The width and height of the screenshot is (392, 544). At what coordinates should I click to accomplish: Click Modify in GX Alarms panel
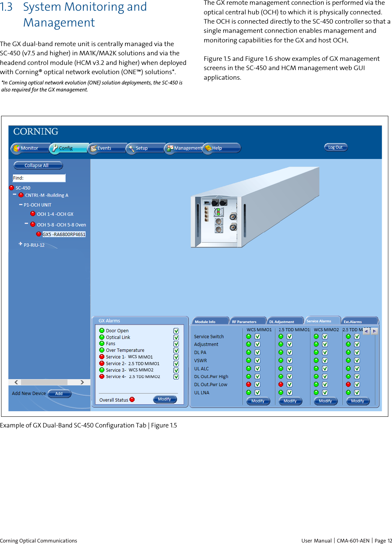(x=164, y=399)
